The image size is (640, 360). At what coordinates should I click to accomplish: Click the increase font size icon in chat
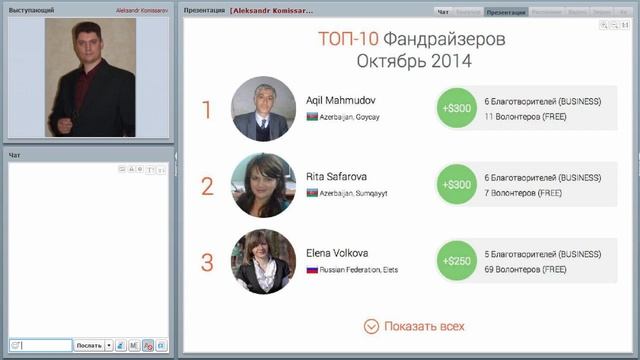150,170
